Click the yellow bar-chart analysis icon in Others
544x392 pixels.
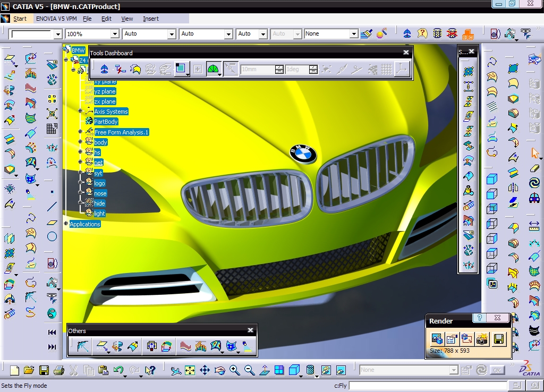pyautogui.click(x=200, y=346)
